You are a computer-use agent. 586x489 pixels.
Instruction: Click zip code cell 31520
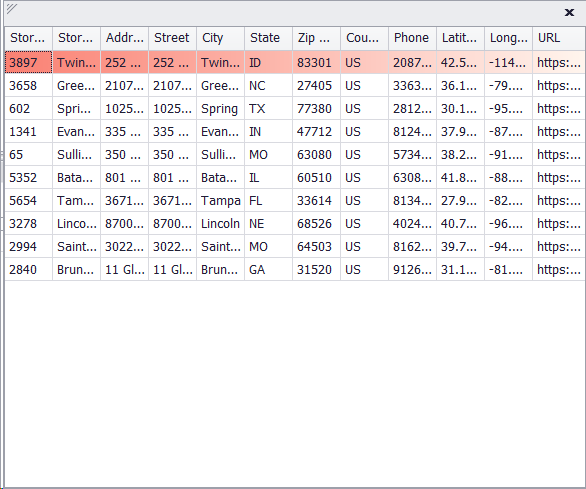[316, 270]
